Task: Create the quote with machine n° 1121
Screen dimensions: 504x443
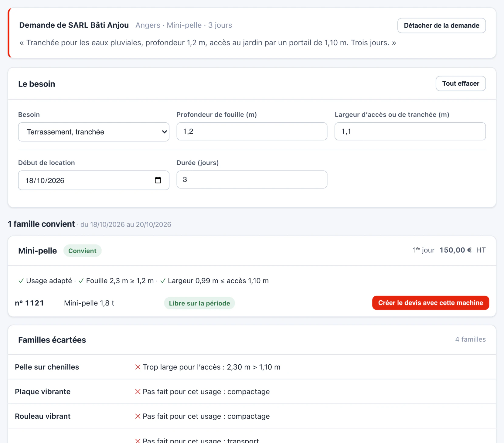Action: [431, 303]
